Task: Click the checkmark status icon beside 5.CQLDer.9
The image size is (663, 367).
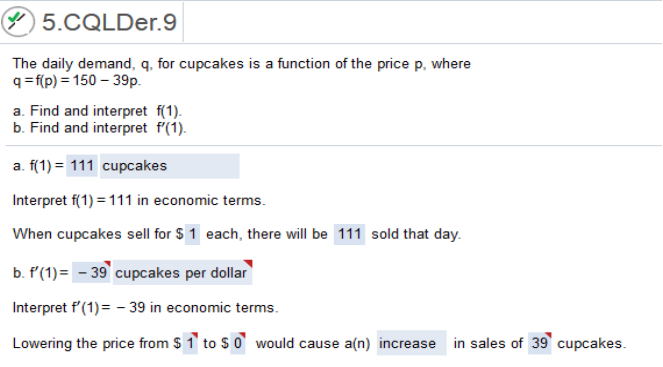Action: (x=17, y=22)
